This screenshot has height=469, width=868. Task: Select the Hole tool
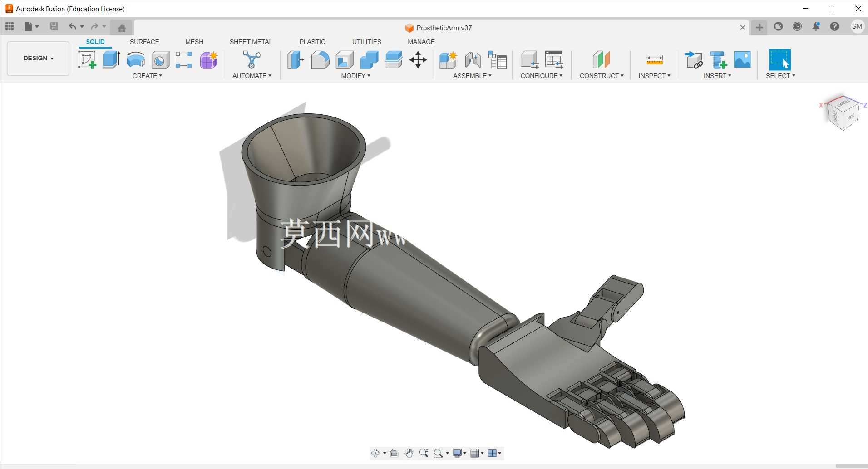coord(160,60)
